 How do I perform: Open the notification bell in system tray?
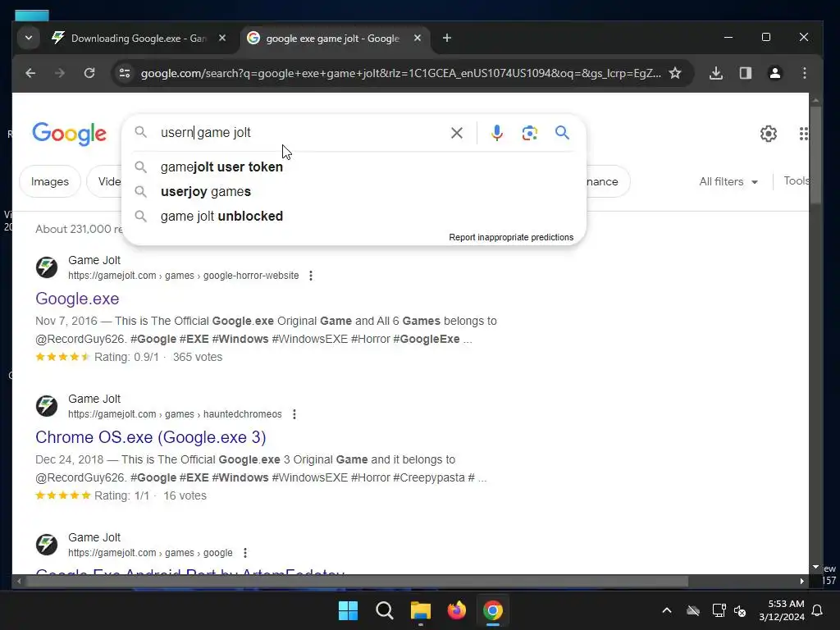point(818,610)
